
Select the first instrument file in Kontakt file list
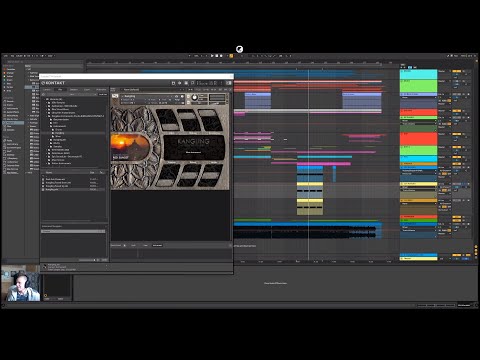click(74, 179)
